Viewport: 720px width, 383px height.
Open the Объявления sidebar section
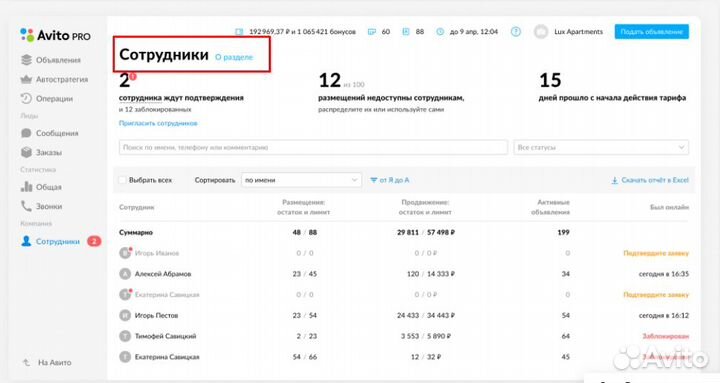click(x=51, y=60)
